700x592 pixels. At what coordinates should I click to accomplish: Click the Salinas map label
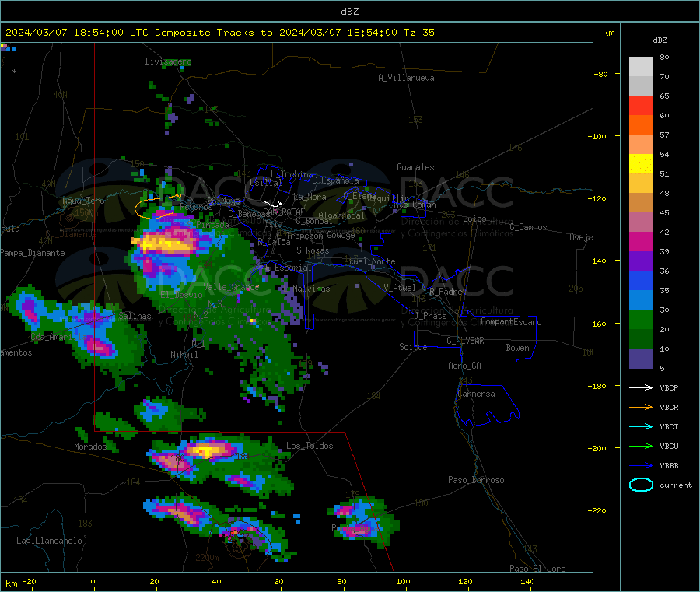(x=135, y=316)
